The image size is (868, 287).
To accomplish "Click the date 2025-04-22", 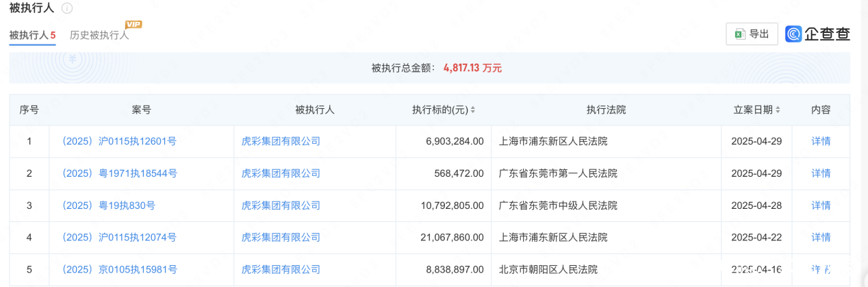I will click(756, 237).
